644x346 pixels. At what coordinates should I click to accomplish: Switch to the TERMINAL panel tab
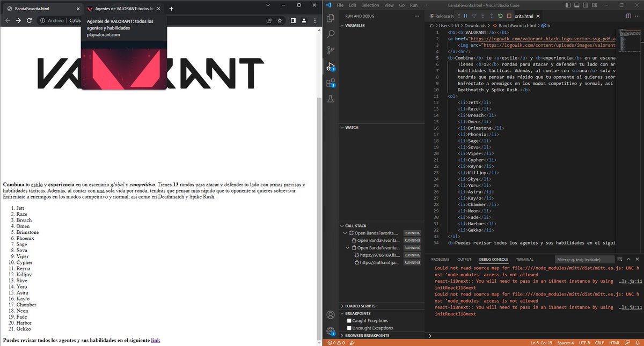click(x=525, y=260)
